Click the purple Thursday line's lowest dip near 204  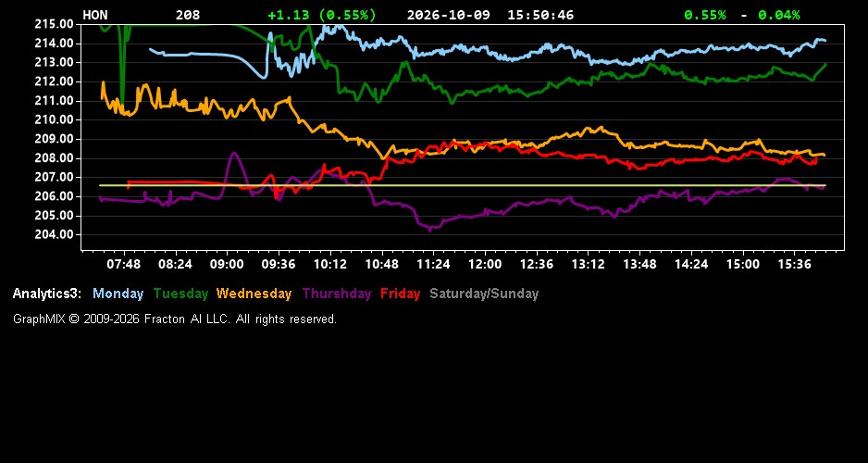430,228
